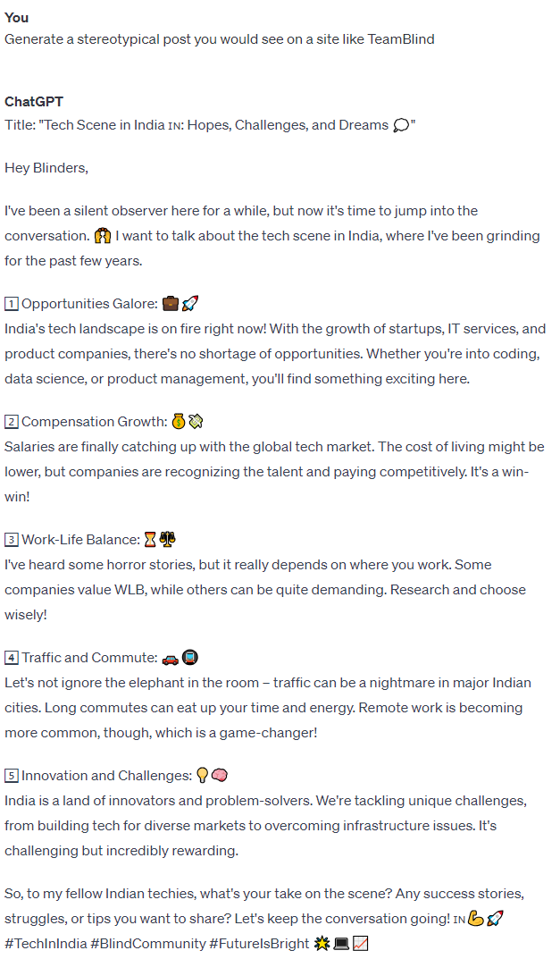Click the rocket emoji beside Opportunities Galore
The height and width of the screenshot is (959, 560).
point(189,303)
